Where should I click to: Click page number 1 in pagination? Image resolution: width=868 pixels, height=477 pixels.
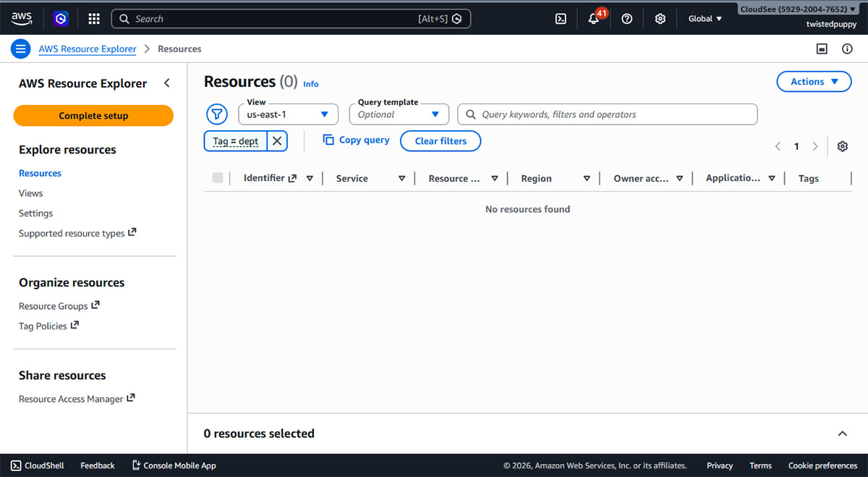[796, 146]
